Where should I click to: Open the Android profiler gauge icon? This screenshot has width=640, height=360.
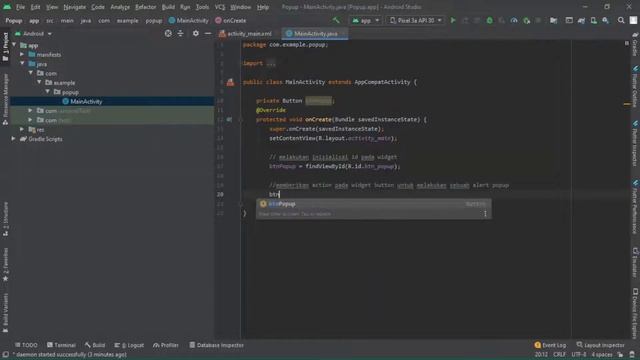514,20
